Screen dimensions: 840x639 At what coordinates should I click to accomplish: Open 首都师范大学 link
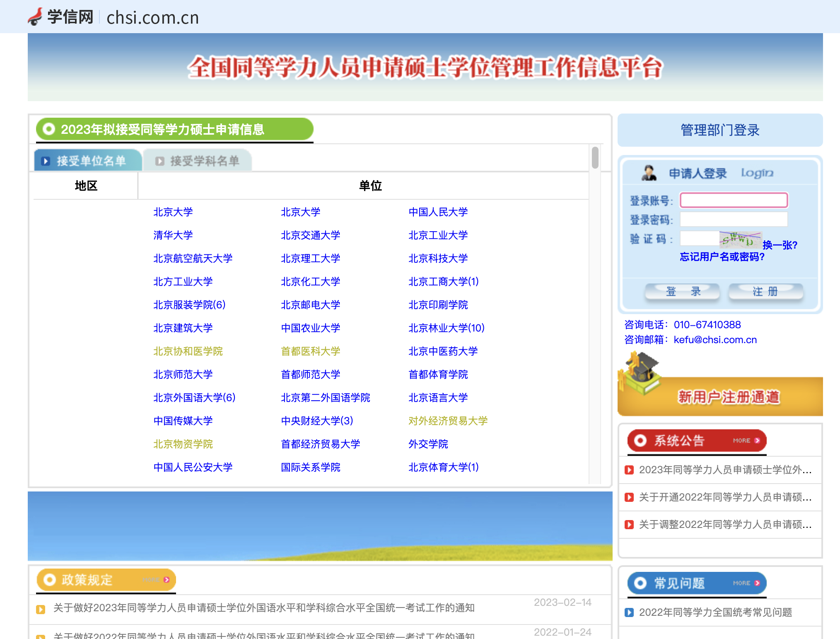(311, 375)
